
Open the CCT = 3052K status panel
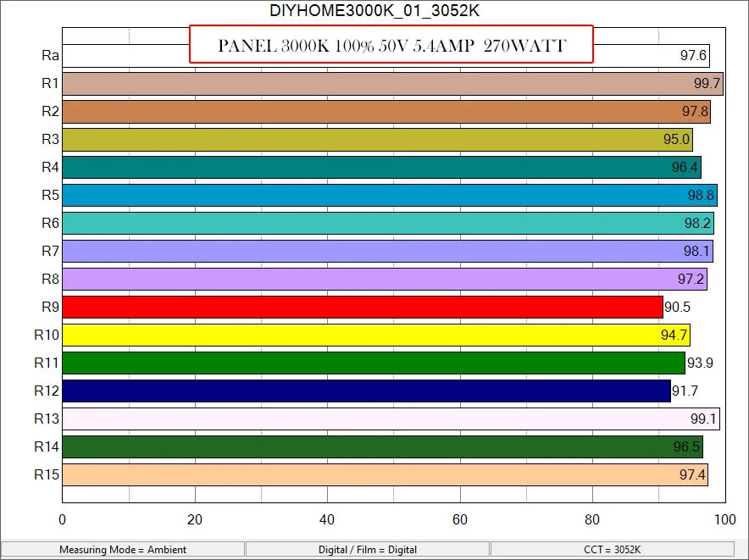pos(614,549)
